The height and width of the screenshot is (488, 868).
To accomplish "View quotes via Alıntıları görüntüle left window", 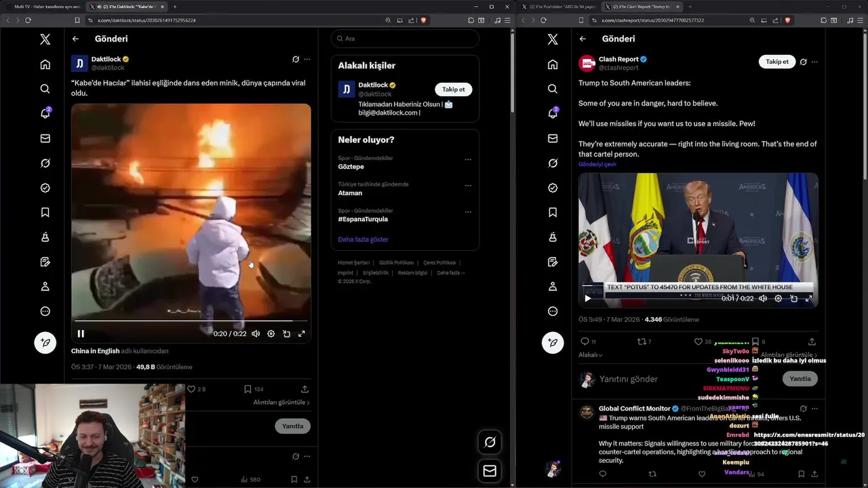I will (x=281, y=403).
